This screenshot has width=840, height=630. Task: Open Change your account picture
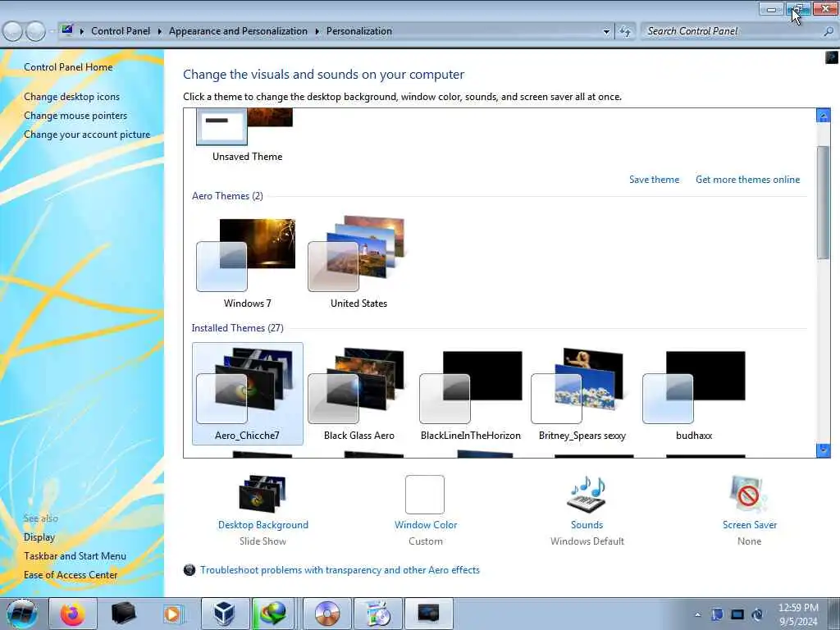point(87,135)
